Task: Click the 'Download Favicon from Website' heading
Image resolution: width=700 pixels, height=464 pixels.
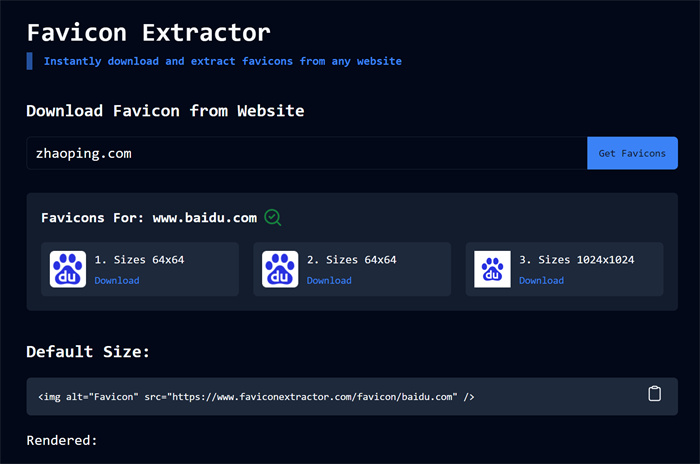Action: [165, 111]
